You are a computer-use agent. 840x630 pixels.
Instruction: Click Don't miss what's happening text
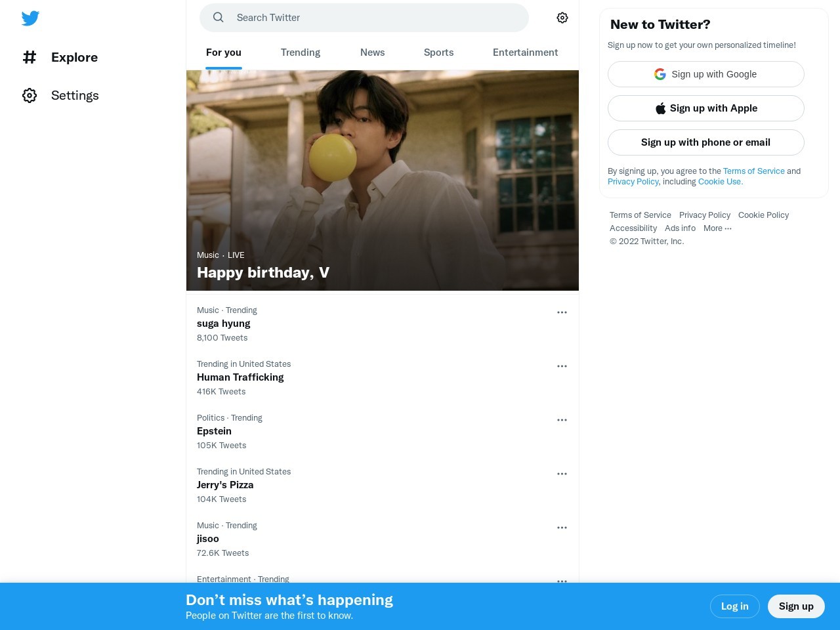tap(289, 600)
